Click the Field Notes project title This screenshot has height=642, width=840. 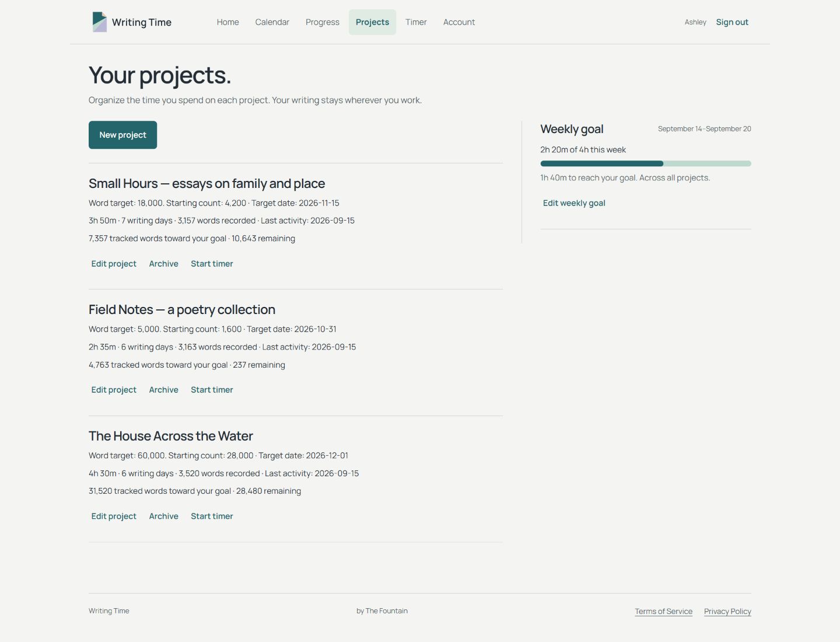click(182, 310)
